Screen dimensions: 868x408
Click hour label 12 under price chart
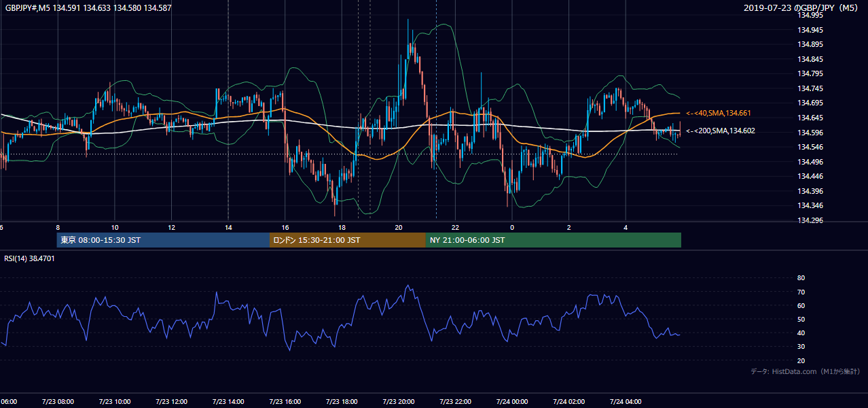coord(172,228)
